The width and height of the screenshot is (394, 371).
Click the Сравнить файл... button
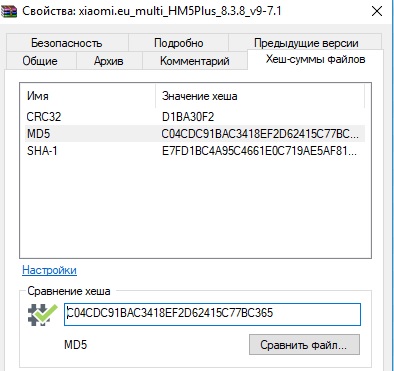click(304, 345)
